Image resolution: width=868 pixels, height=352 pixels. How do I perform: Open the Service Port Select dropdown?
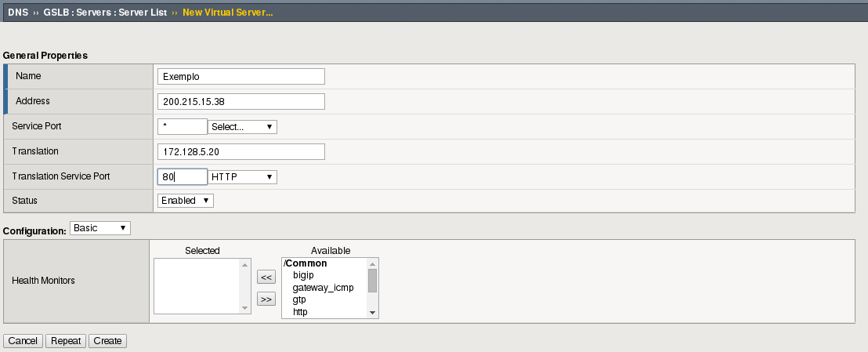pos(242,127)
